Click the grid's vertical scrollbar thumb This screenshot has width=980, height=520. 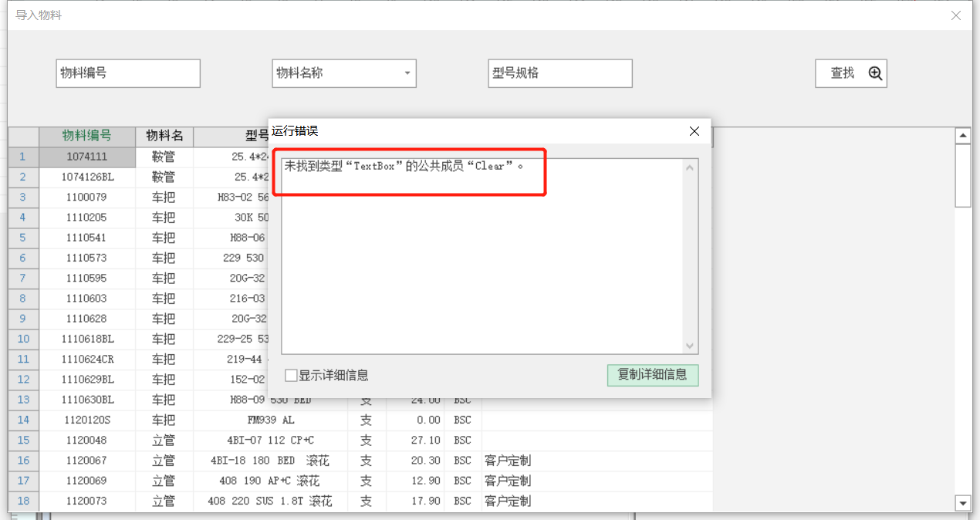point(963,176)
